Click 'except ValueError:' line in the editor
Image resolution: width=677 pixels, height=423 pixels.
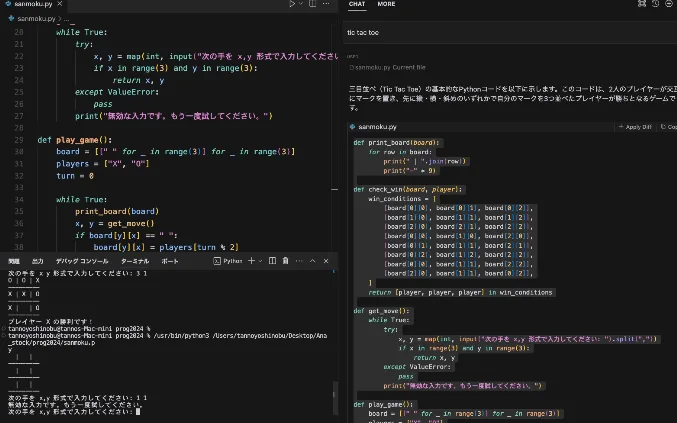(x=117, y=92)
